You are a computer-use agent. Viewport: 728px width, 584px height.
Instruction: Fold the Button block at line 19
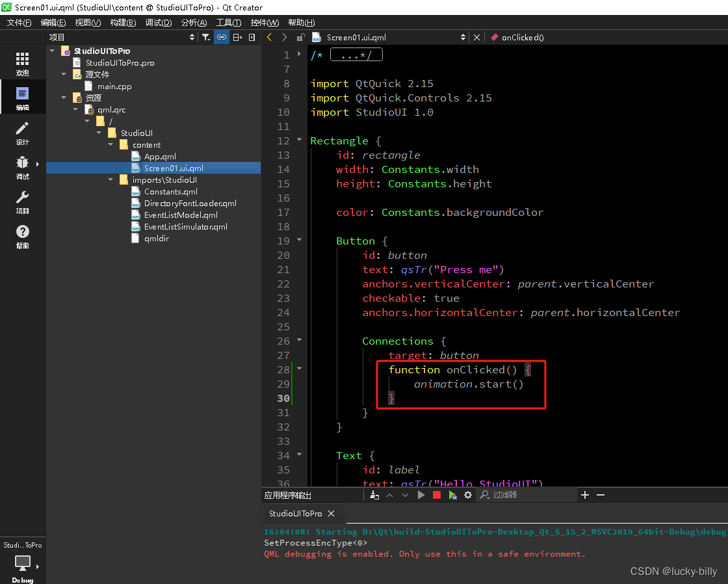[299, 240]
